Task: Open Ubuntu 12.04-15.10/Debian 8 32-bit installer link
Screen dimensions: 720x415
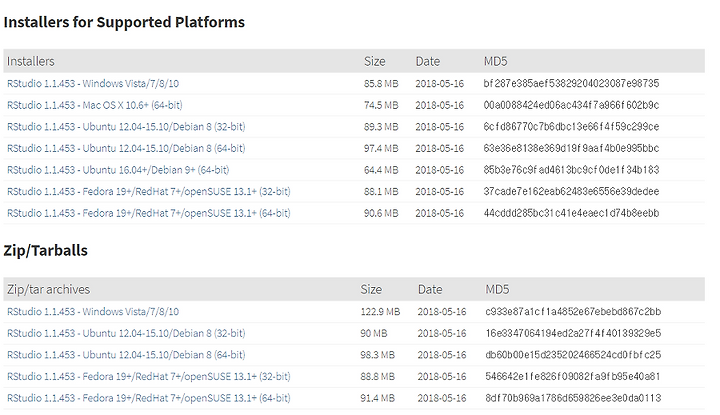Action: pyautogui.click(x=126, y=127)
